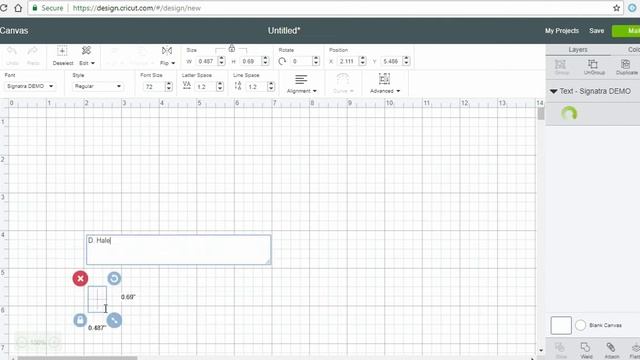Click the Line Space icon
This screenshot has width=640, height=360.
[x=238, y=86]
